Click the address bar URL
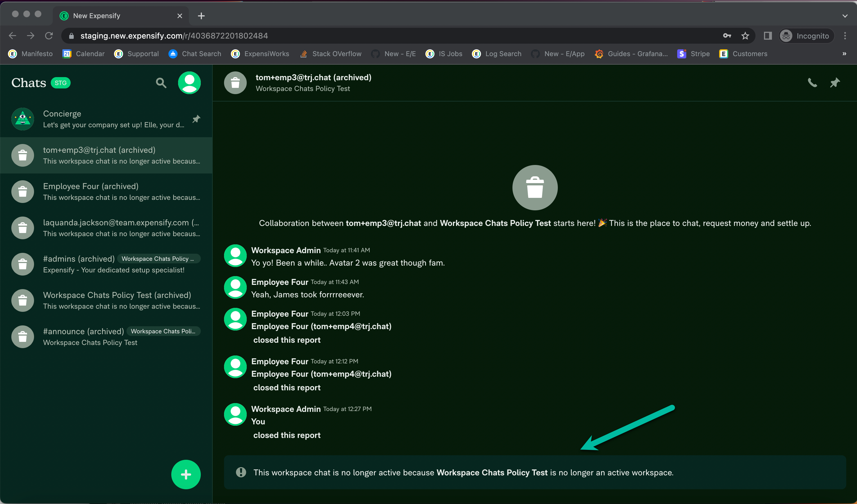 pos(174,36)
